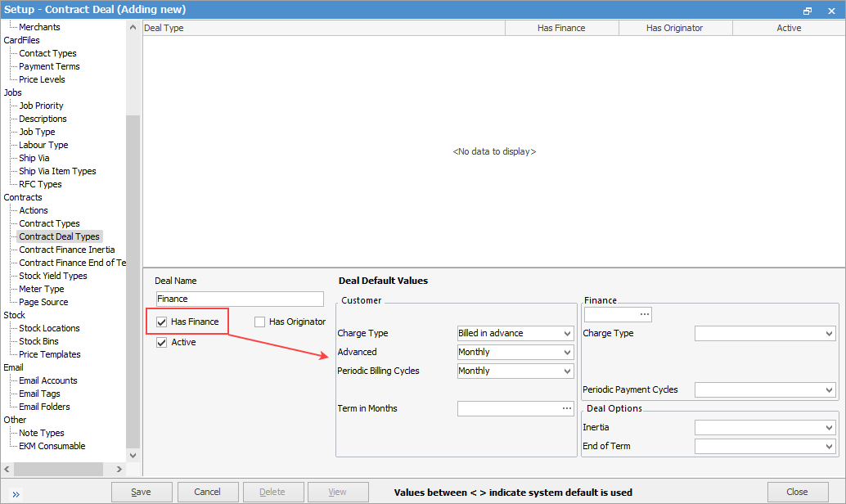Viewport: 846px width, 504px height.
Task: Select Note Types tree item
Action: [x=41, y=433]
